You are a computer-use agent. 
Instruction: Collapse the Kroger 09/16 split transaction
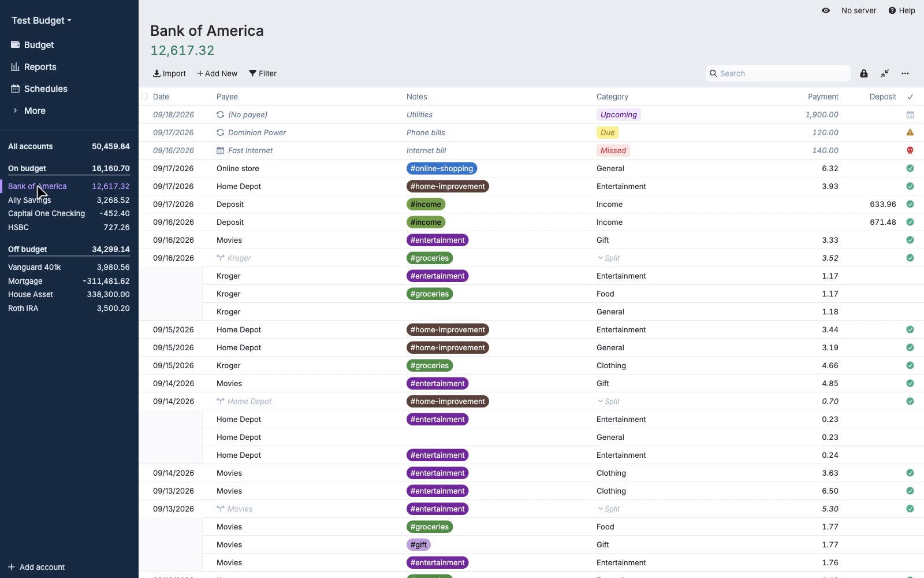click(x=609, y=258)
